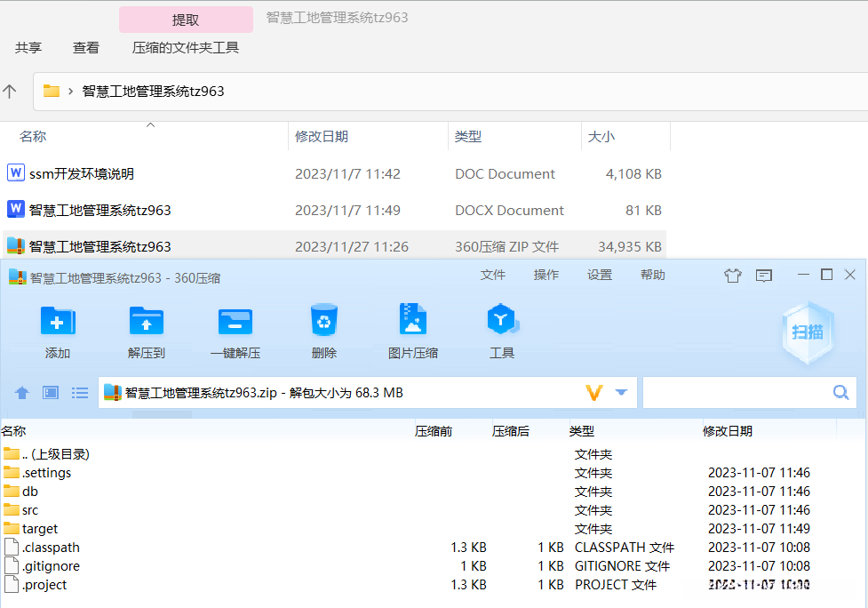Click the search magnifier icon in 360压缩

click(840, 393)
